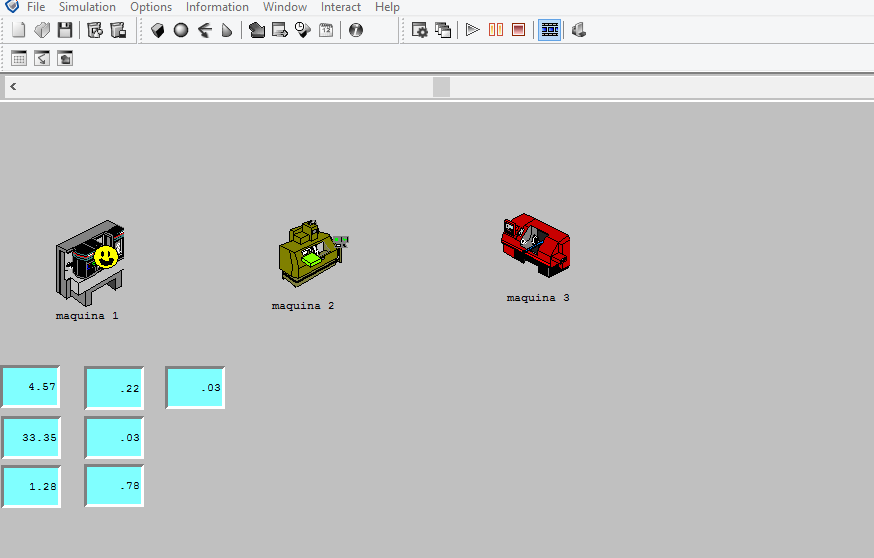
Task: Click the package model toolbar icon
Action: pos(95,30)
